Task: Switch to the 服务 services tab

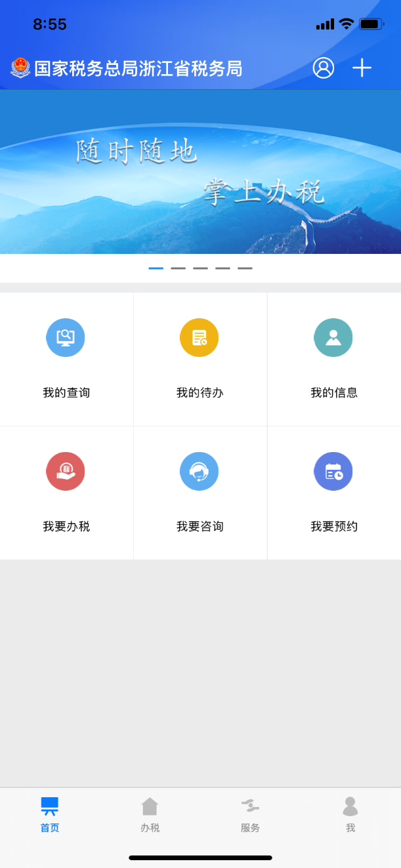Action: 250,815
